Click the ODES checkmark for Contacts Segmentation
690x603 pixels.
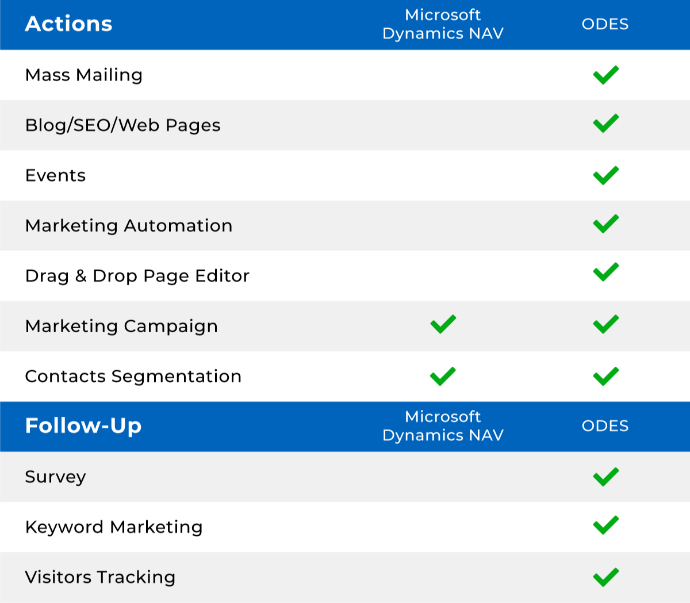pos(606,376)
